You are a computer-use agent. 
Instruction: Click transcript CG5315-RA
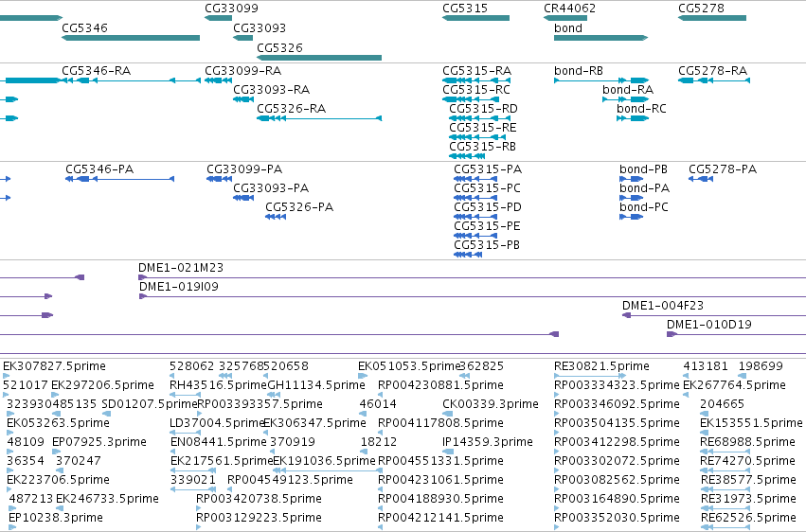[476, 80]
